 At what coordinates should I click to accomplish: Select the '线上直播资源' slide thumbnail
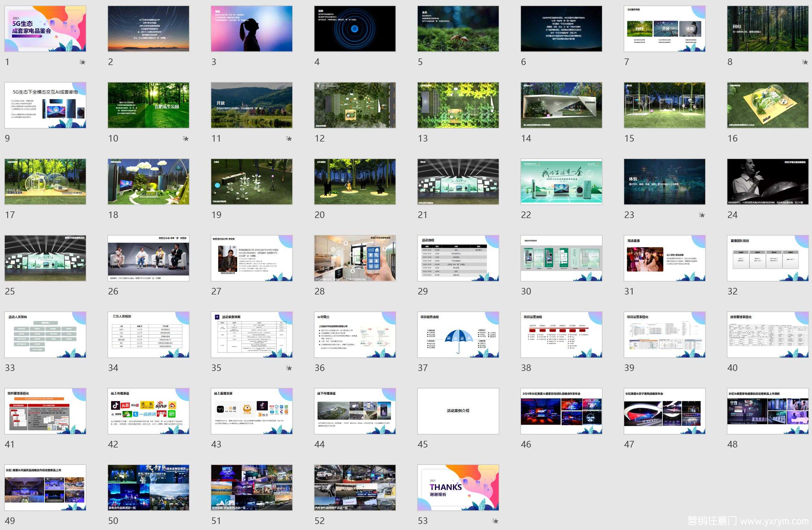point(252,411)
